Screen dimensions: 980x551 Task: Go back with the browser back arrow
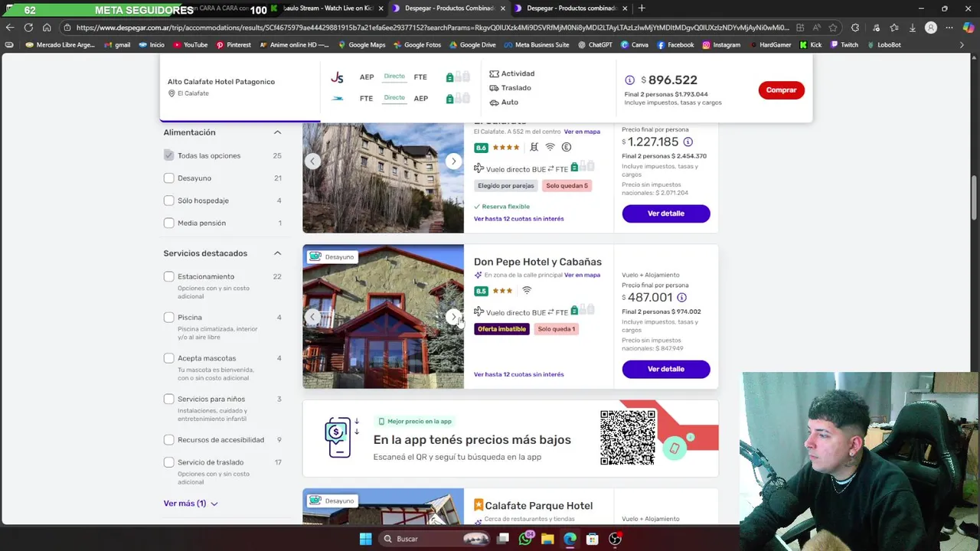click(x=10, y=28)
